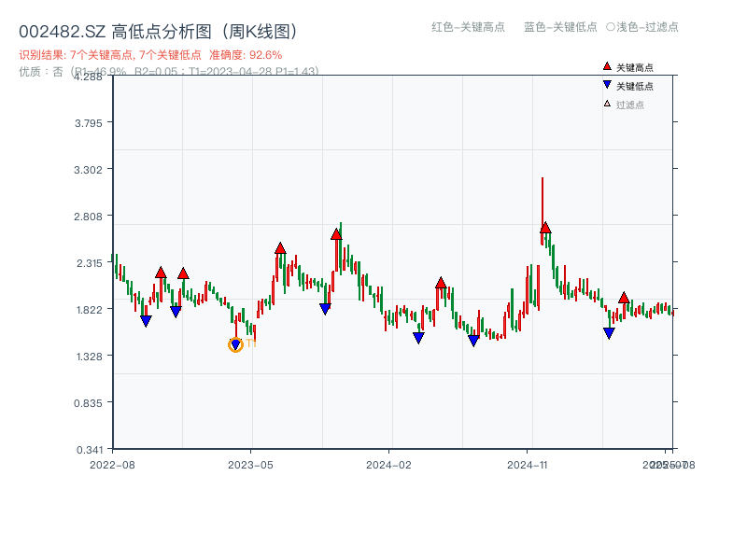The width and height of the screenshot is (747, 560).
Task: Select the blue key-low triangle around October 2023
Action: coord(325,309)
